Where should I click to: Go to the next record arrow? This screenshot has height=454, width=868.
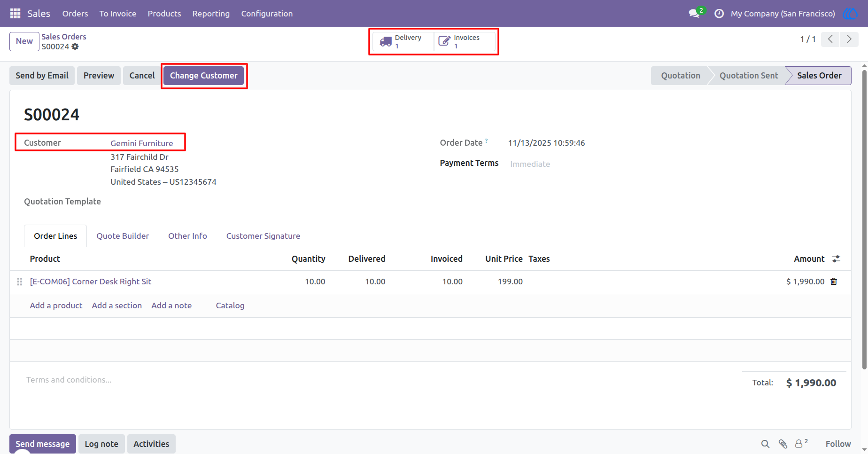click(849, 39)
